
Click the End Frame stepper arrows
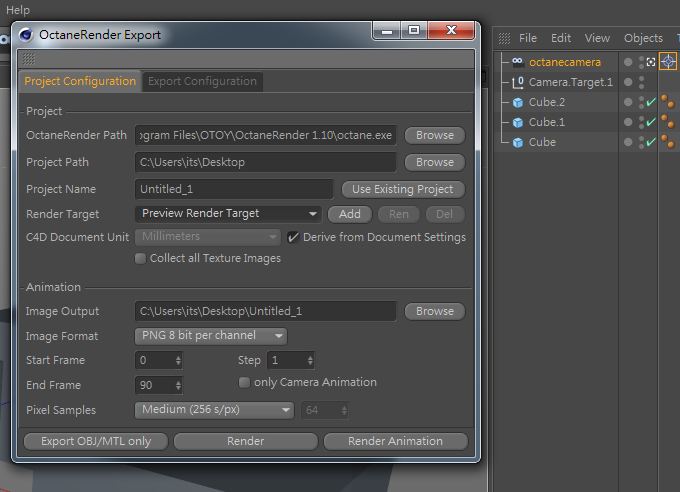point(178,385)
